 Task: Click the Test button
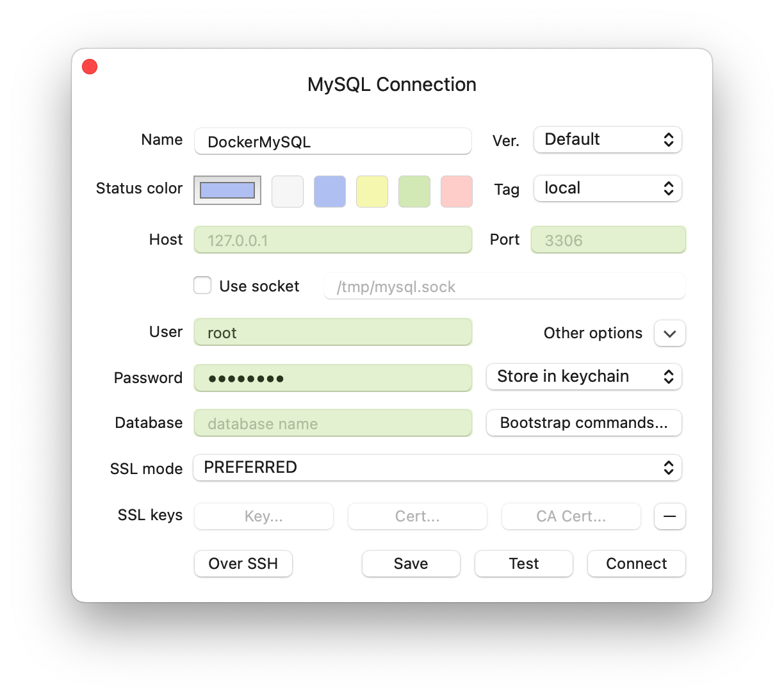tap(524, 564)
